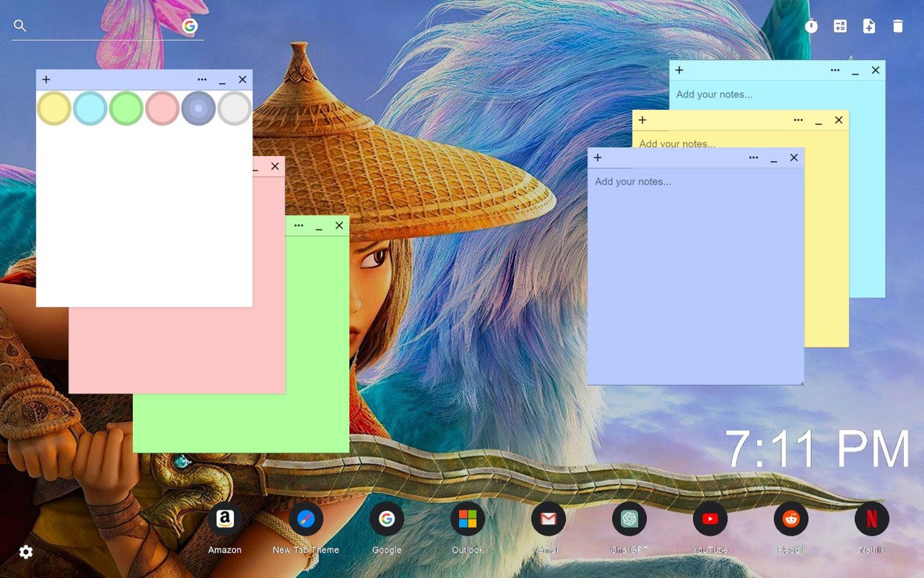Click the trash can icon to delete notes
Viewport: 924px width, 578px height.
click(897, 26)
